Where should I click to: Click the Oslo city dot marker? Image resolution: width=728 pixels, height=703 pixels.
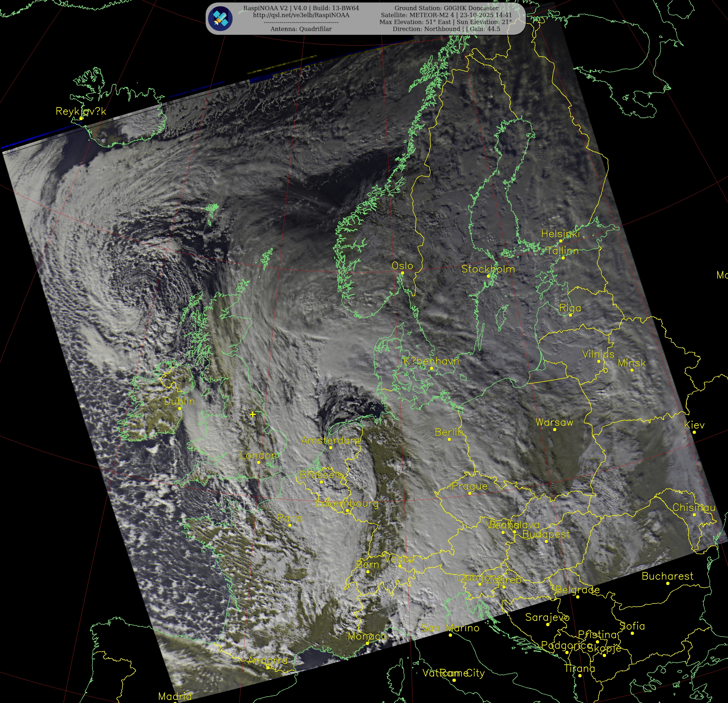(402, 273)
